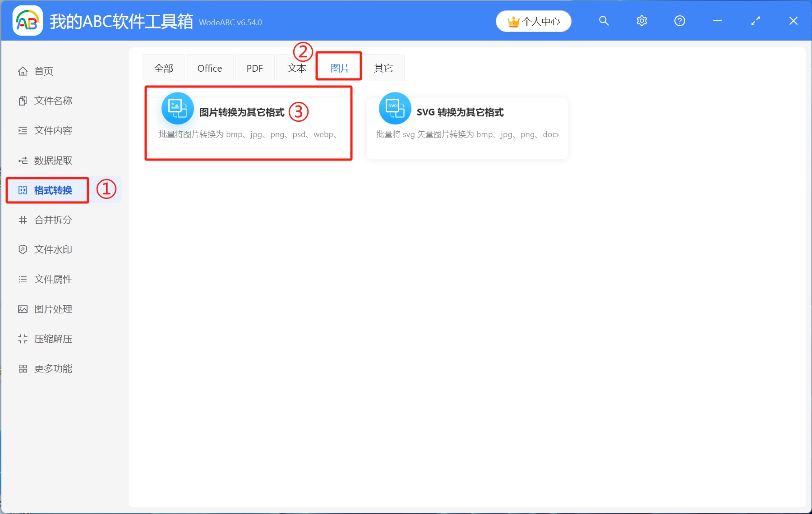Image resolution: width=812 pixels, height=514 pixels.
Task: Open 个人中心 personal center
Action: coord(533,21)
